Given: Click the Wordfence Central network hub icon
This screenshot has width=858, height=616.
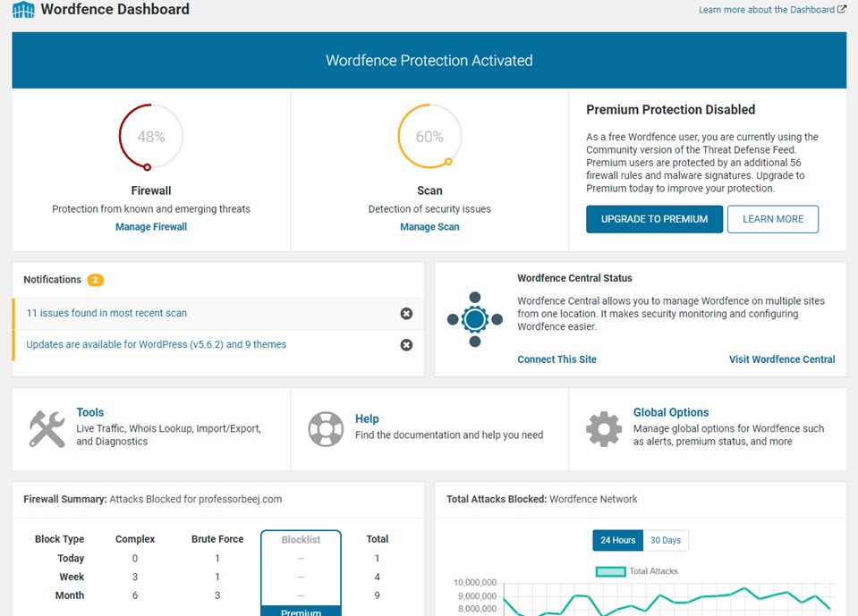Looking at the screenshot, I should 474,317.
